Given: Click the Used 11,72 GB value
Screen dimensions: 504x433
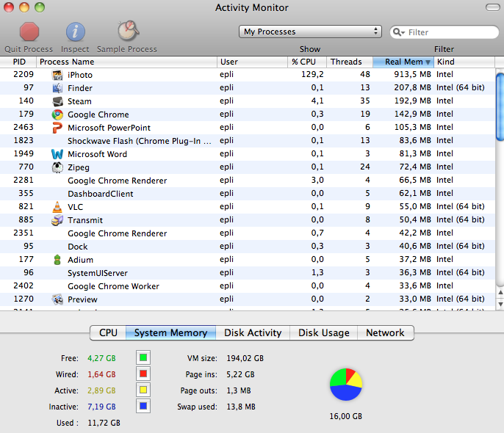Looking at the screenshot, I should coord(104,423).
